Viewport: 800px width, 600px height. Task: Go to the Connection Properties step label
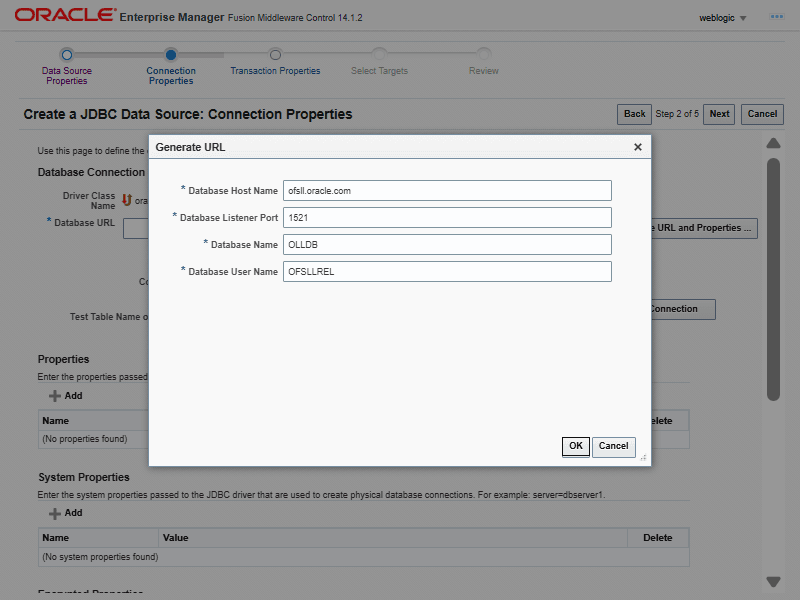click(x=171, y=76)
